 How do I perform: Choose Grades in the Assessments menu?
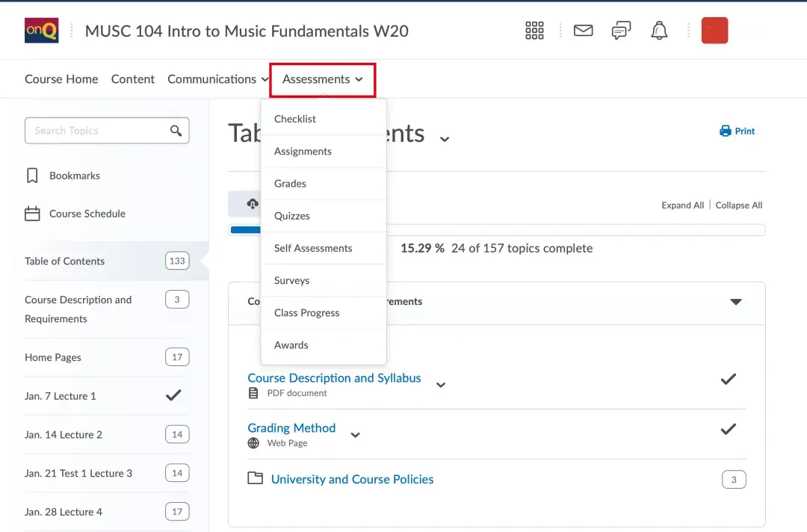coord(290,184)
